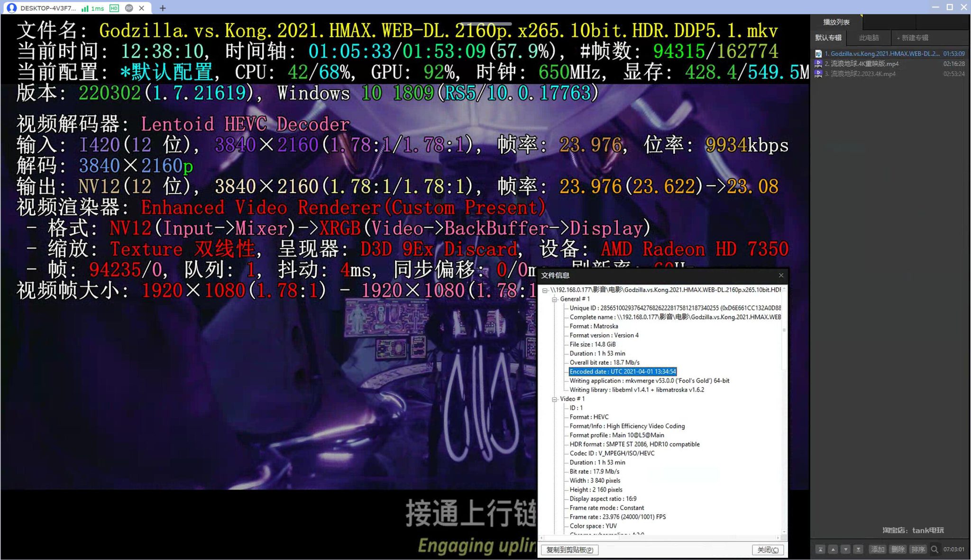Viewport: 971px width, 560px height.
Task: Collapse the Video #1 tree node
Action: tap(555, 399)
